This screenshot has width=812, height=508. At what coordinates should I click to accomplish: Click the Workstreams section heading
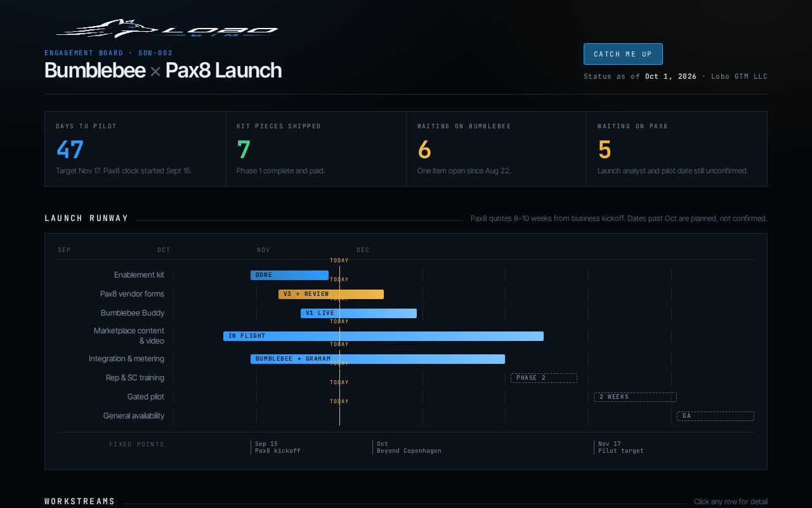coord(80,502)
